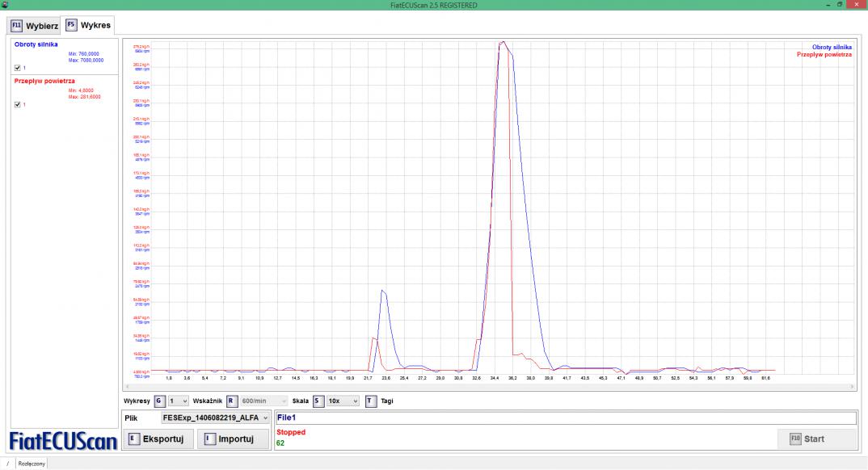The height and width of the screenshot is (470, 868).
Task: Click the File1 name input field
Action: pos(564,418)
